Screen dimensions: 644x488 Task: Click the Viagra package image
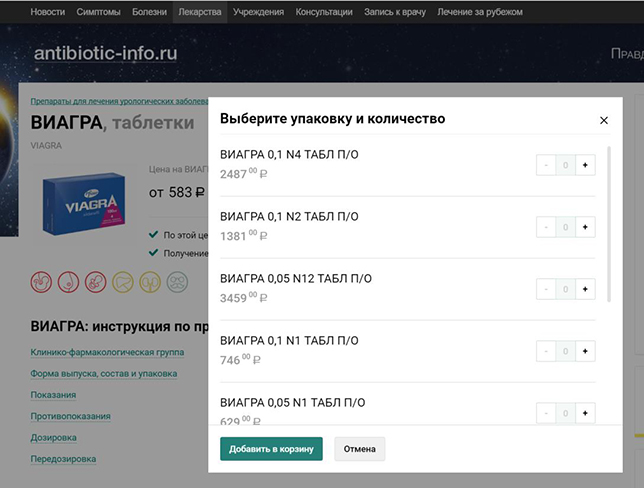[x=84, y=203]
